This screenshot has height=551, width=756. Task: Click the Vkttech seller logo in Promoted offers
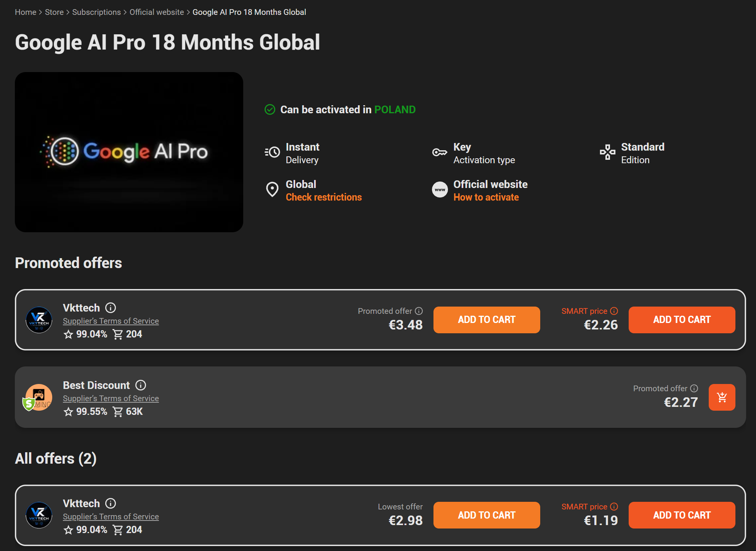pos(39,320)
